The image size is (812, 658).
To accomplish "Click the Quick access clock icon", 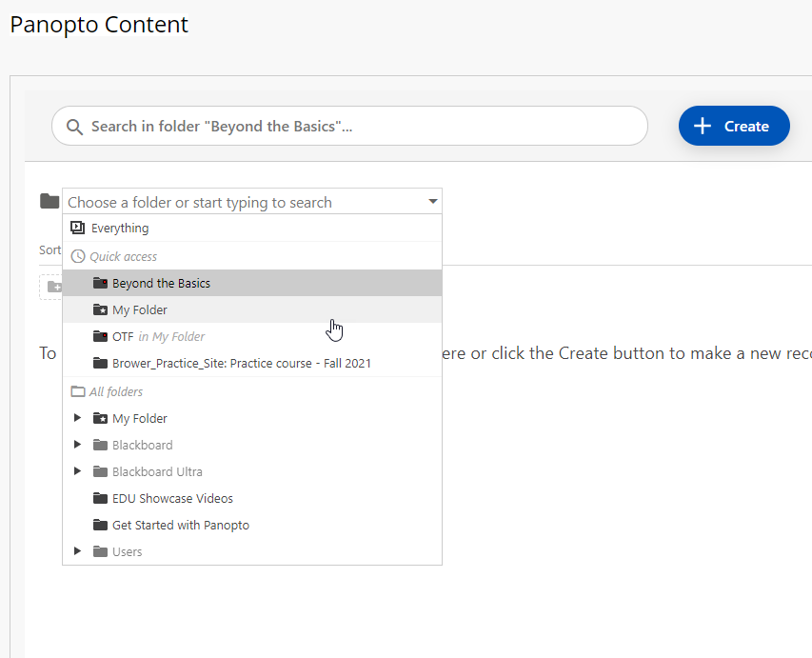I will pyautogui.click(x=78, y=256).
